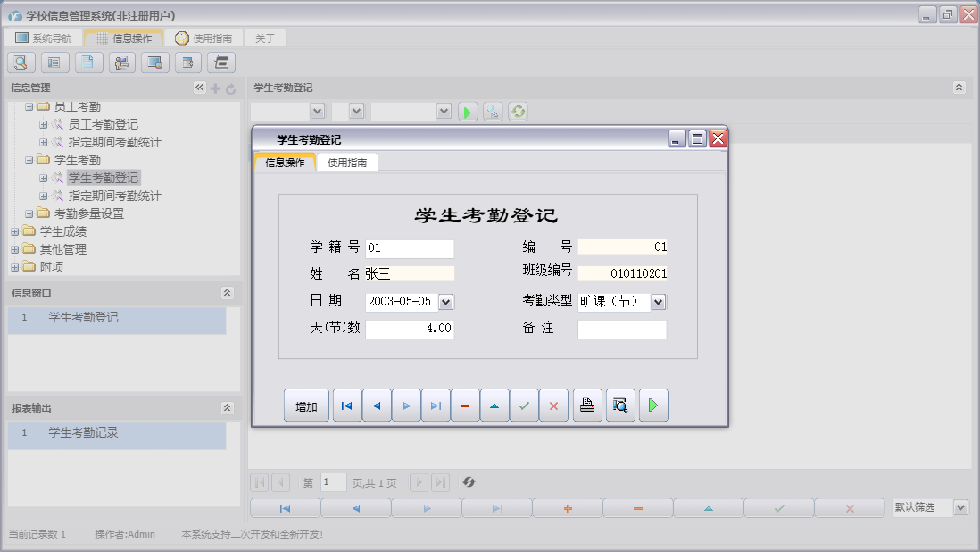980x552 pixels.
Task: Select 学生考勤记录 in the 报表输出 list
Action: (x=83, y=433)
